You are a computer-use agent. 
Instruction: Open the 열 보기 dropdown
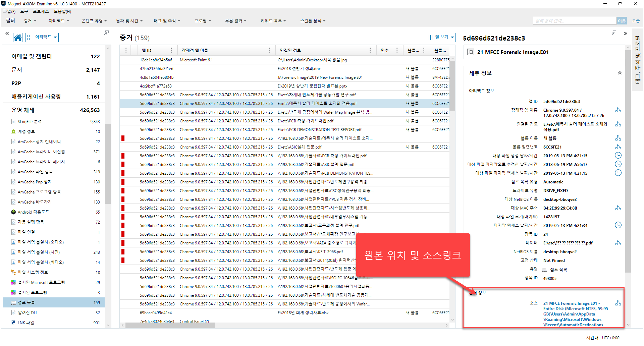pyautogui.click(x=440, y=37)
